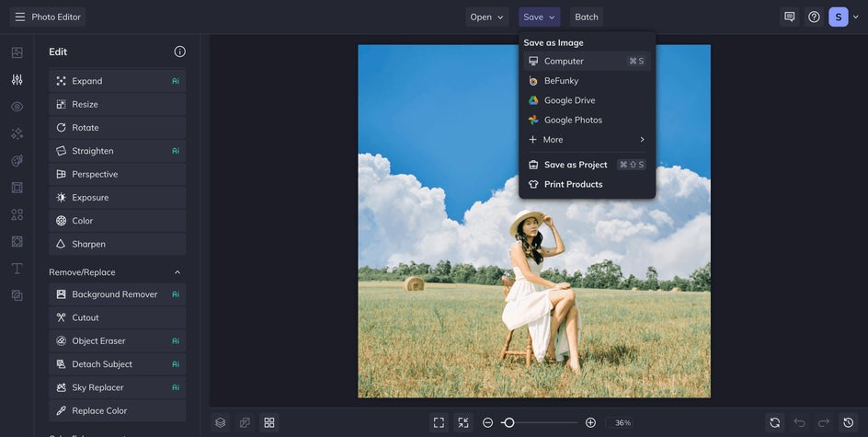Select the Edit sliders sidebar icon
The width and height of the screenshot is (868, 437).
pyautogui.click(x=17, y=80)
